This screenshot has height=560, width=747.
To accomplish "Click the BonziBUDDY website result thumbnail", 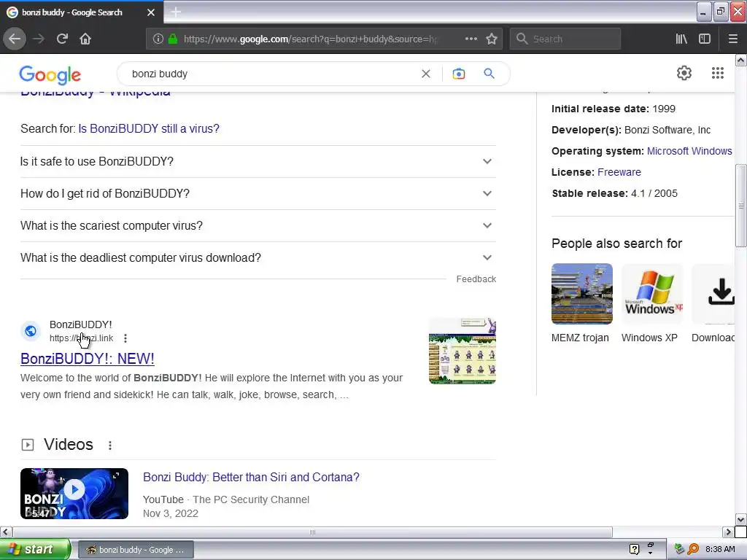I will coord(462,351).
